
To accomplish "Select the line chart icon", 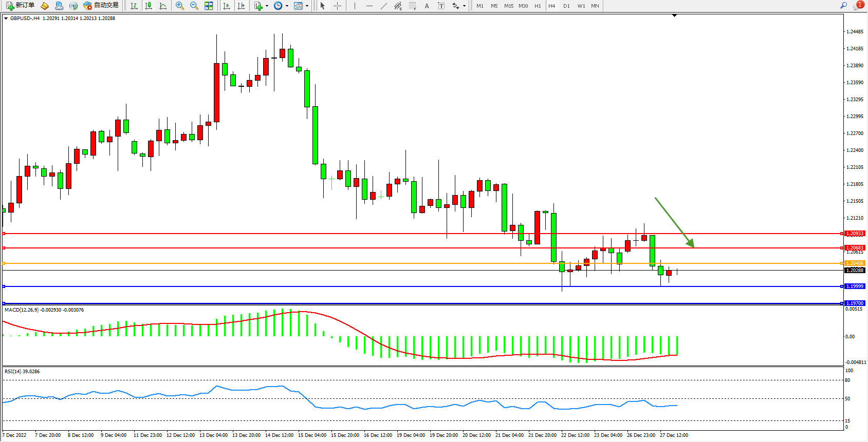I will click(x=163, y=6).
